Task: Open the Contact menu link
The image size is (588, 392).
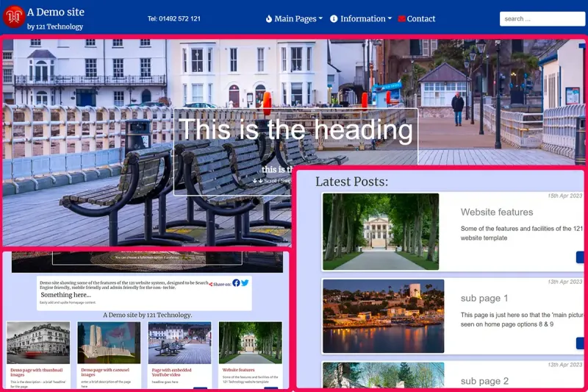Action: [x=417, y=19]
